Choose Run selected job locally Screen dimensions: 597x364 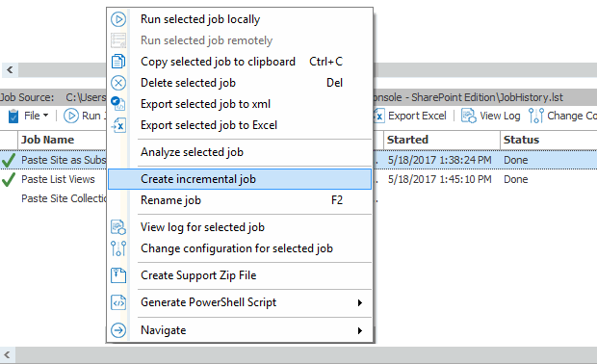pyautogui.click(x=240, y=19)
